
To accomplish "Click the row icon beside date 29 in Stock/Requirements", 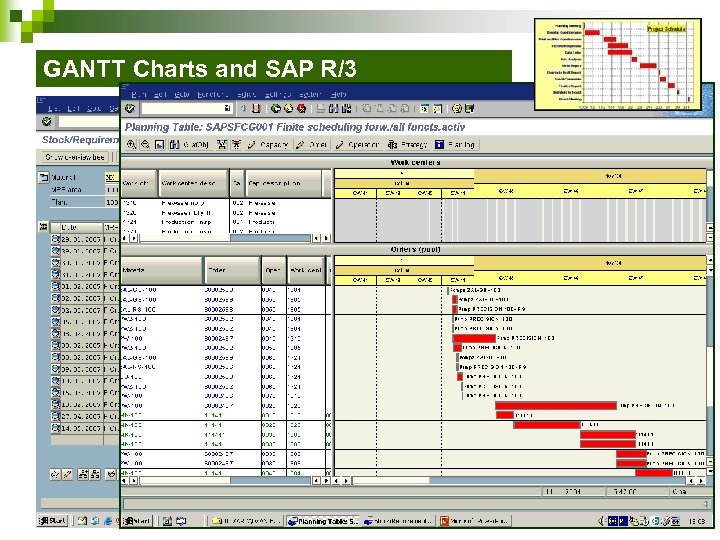I will (56, 239).
